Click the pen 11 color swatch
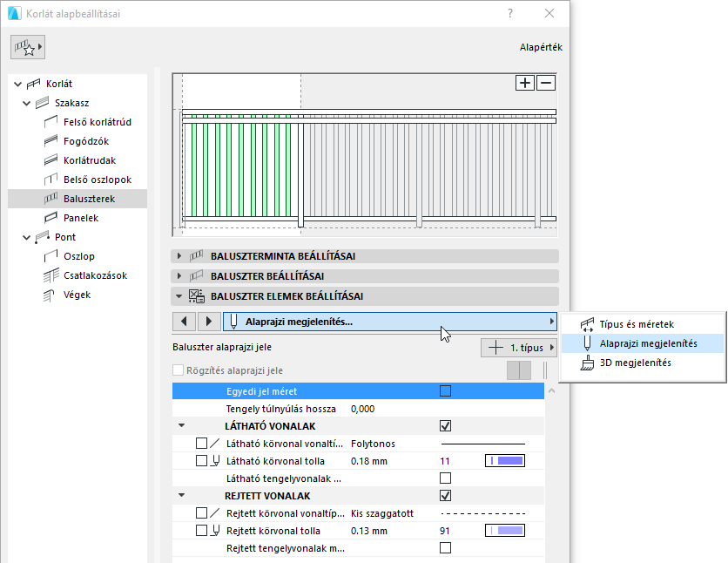Image resolution: width=728 pixels, height=563 pixels. pyautogui.click(x=506, y=460)
